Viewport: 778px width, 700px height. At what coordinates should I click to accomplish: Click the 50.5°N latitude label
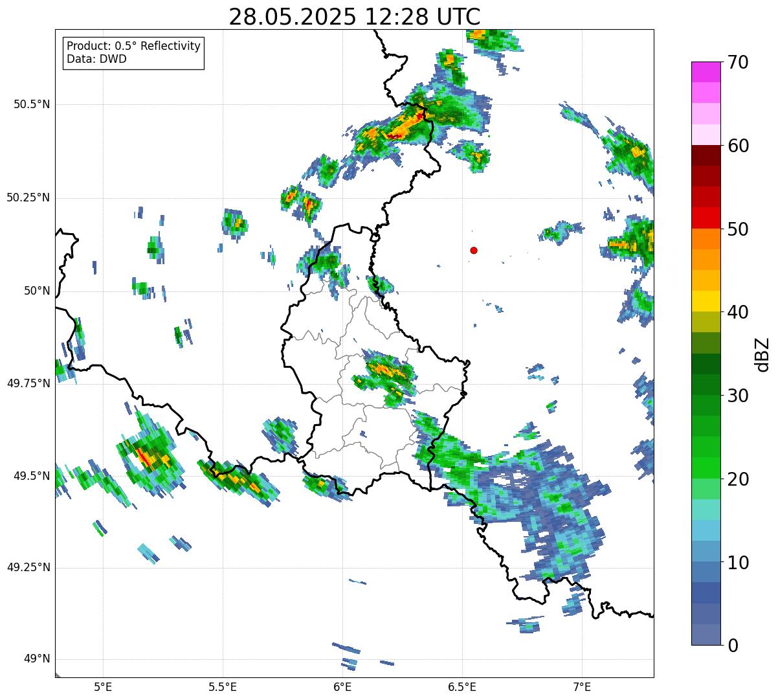[32, 104]
